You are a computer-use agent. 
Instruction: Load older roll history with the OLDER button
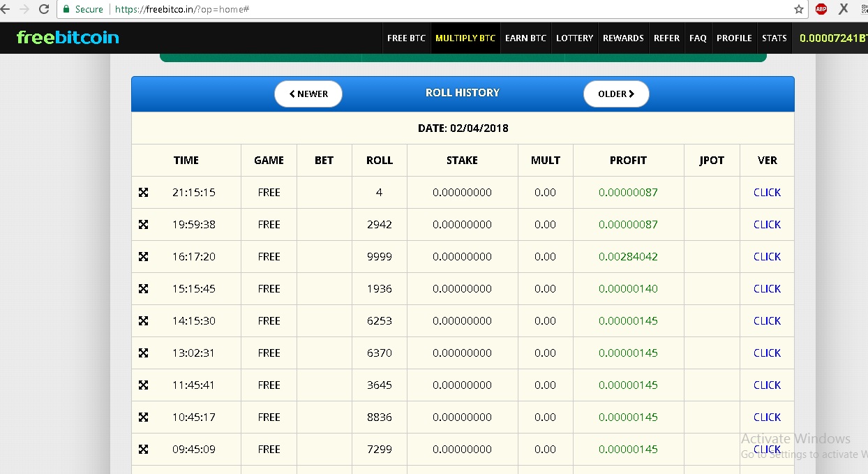click(x=616, y=94)
